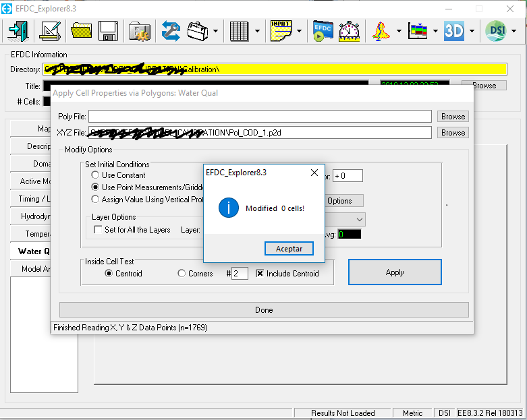This screenshot has width=527, height=420.
Task: Click Browse button in EFDC Information
Action: 484,86
